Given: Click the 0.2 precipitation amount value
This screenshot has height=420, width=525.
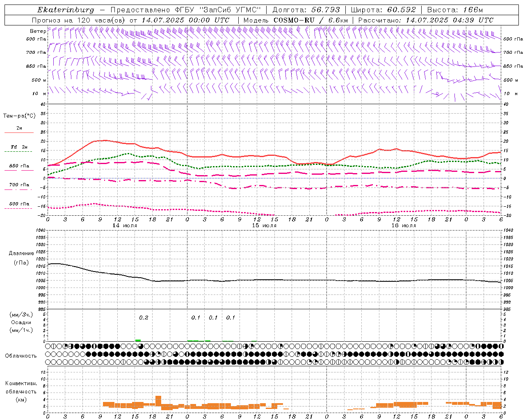Looking at the screenshot, I should coord(144,317).
